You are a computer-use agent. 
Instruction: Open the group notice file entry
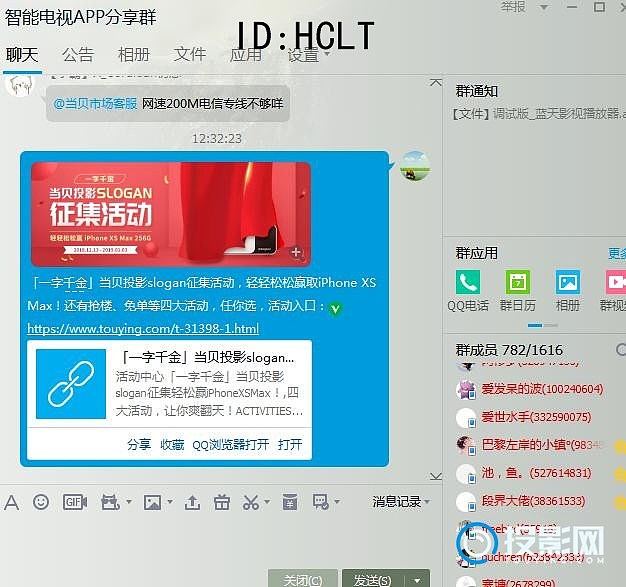coord(537,114)
